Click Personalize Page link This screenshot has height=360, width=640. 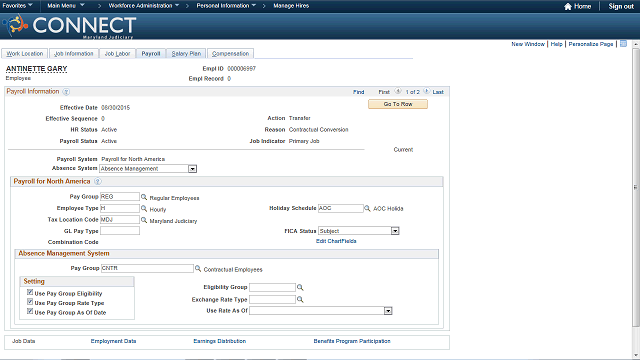click(591, 44)
